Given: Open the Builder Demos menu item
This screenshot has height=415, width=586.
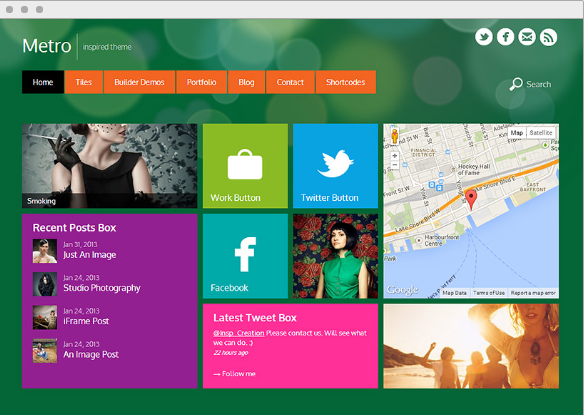Looking at the screenshot, I should 139,82.
